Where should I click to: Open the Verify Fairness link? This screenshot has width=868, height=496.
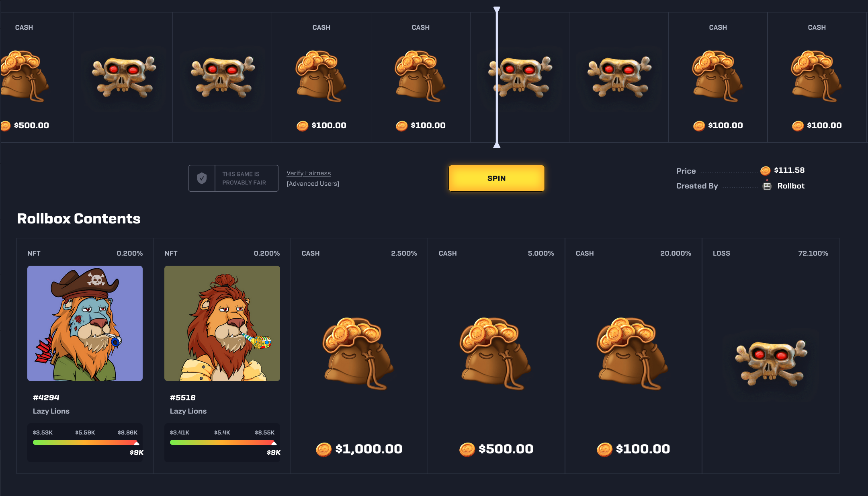(309, 173)
